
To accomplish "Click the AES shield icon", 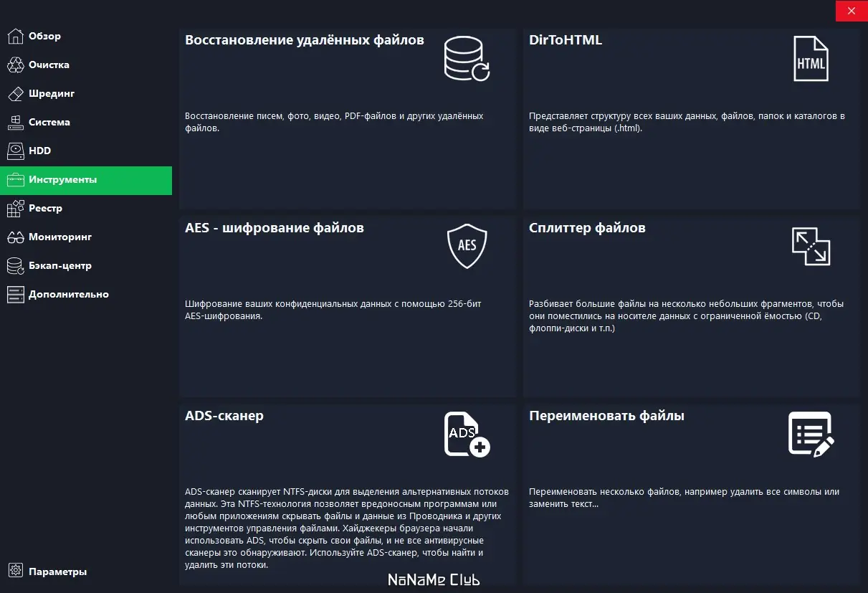I will (467, 246).
